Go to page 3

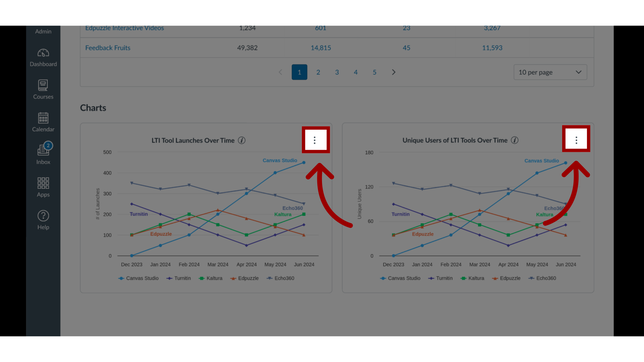(x=337, y=72)
